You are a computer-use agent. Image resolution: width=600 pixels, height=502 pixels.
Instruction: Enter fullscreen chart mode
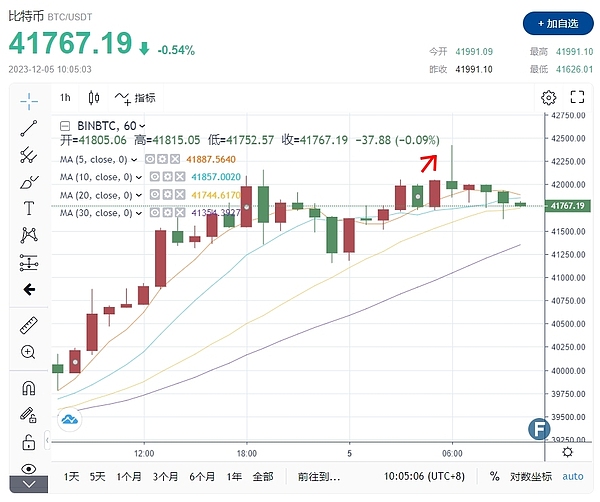click(x=576, y=98)
